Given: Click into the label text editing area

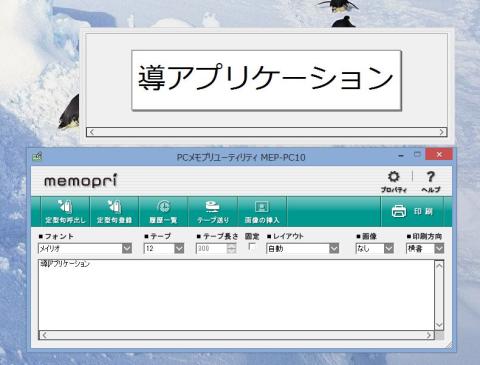Looking at the screenshot, I should [236, 295].
